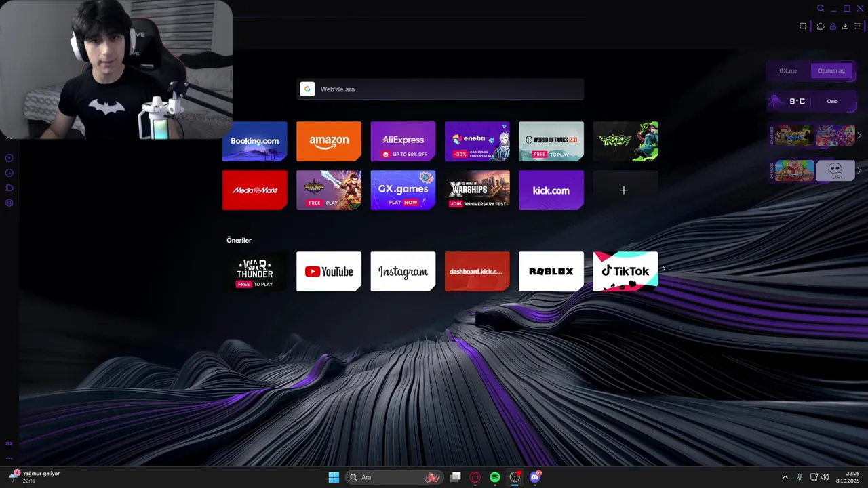Open the second GX Games thumbnail
The image size is (868, 488).
click(835, 136)
